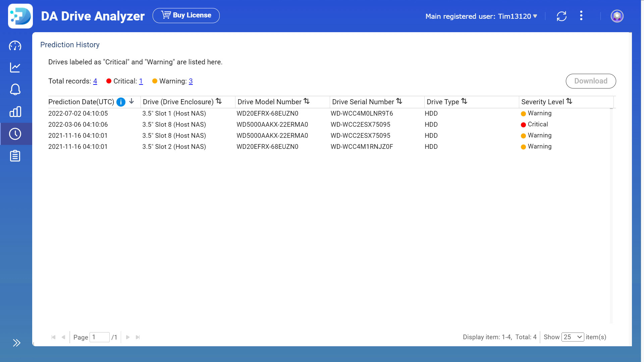Open the Prediction History clock icon

click(15, 134)
